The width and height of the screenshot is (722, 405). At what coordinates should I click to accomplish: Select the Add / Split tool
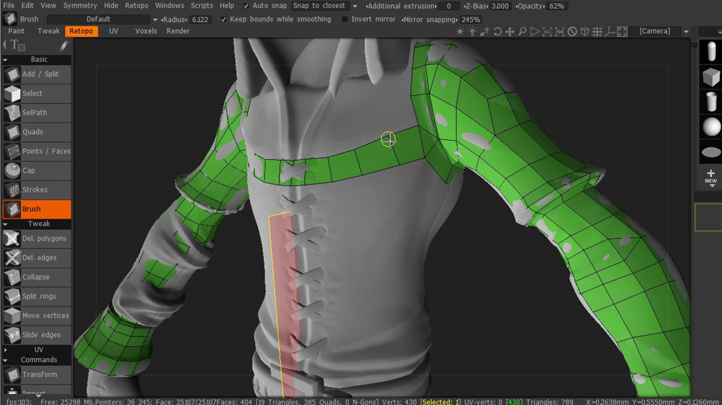pos(37,74)
